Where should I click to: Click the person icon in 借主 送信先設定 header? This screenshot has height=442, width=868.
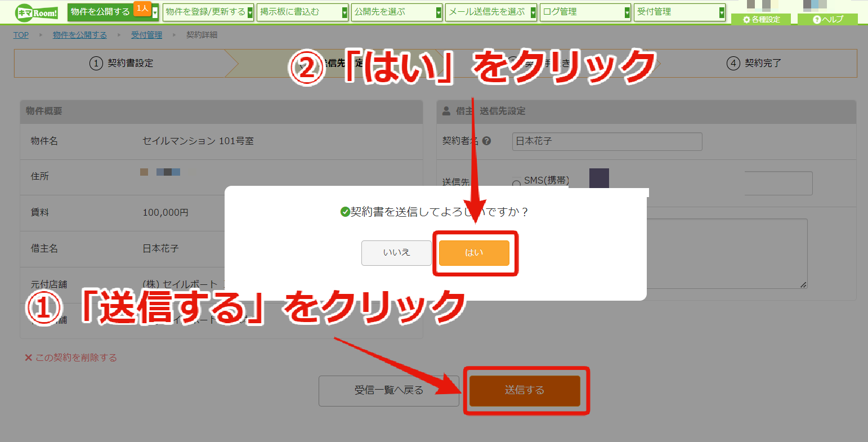(446, 111)
